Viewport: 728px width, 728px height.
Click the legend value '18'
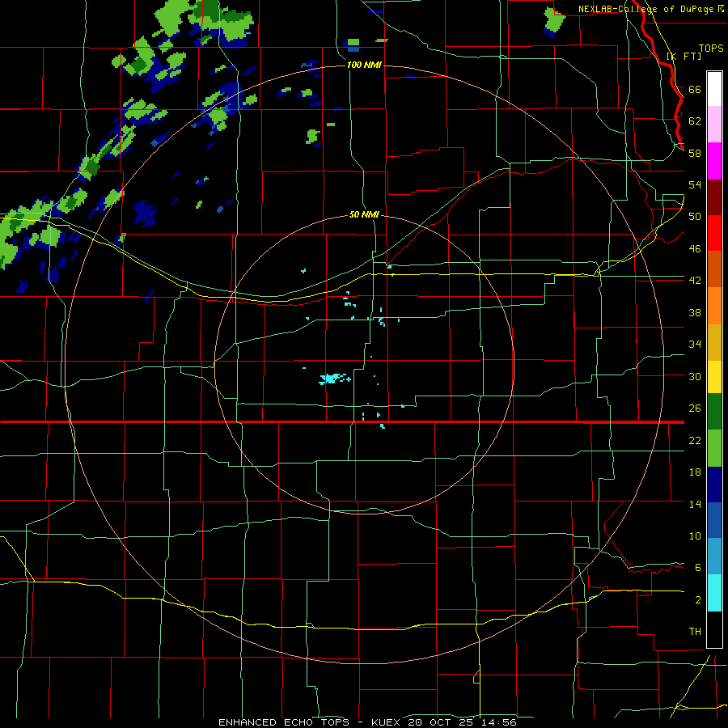tap(695, 472)
